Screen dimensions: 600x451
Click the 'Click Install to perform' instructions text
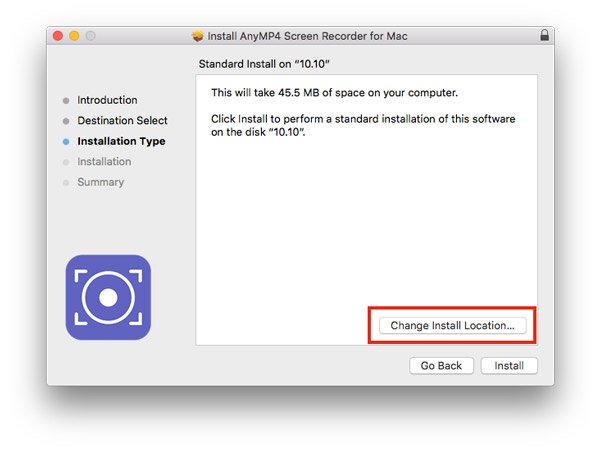coord(363,125)
